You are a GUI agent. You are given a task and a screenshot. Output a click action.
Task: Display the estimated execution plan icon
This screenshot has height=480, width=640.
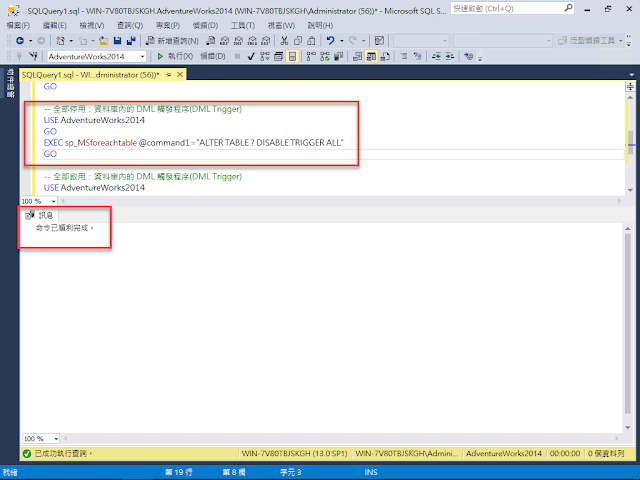265,56
